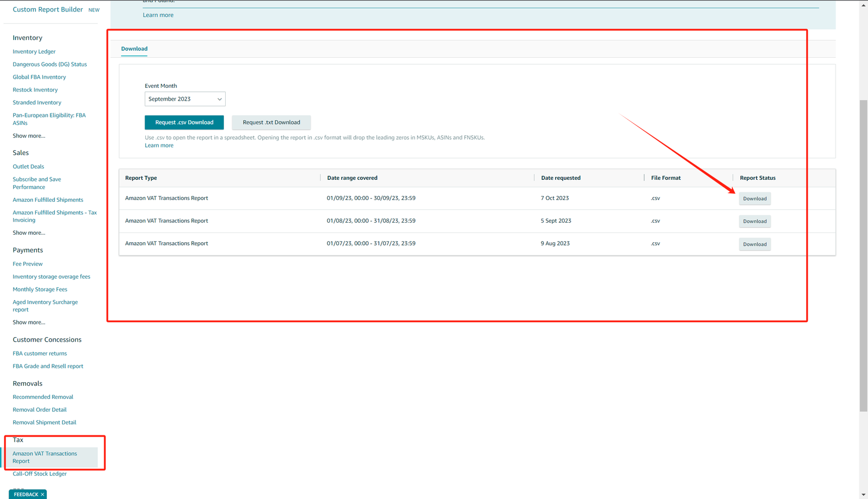868x499 pixels.
Task: Open Monthly Storage Fees report
Action: pyautogui.click(x=40, y=289)
